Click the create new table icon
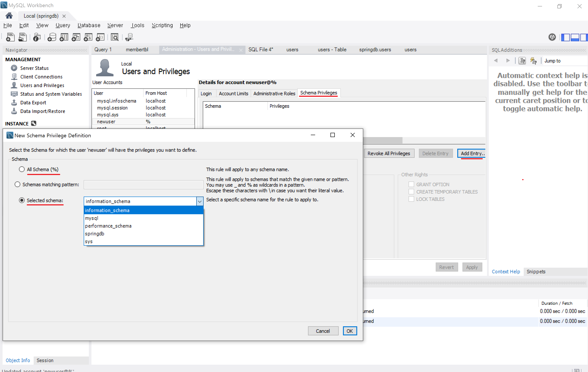 [x=64, y=37]
